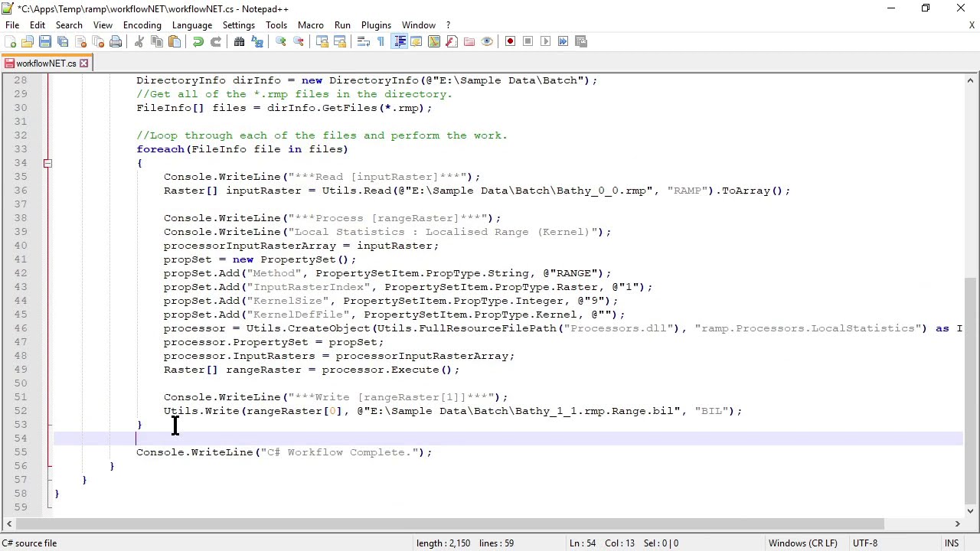980x551 pixels.
Task: Click the horizontal scroll right arrow
Action: [957, 524]
